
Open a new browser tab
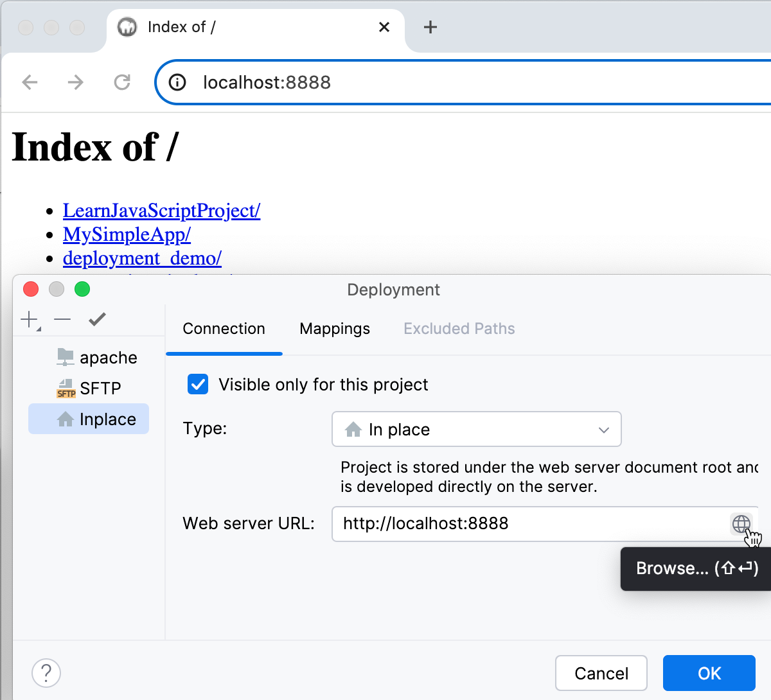(430, 27)
